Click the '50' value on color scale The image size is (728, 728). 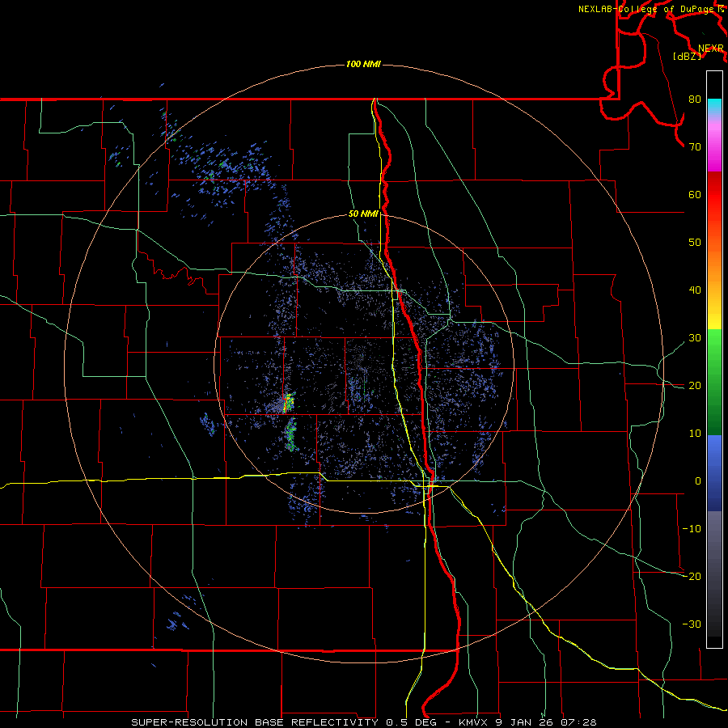point(695,243)
